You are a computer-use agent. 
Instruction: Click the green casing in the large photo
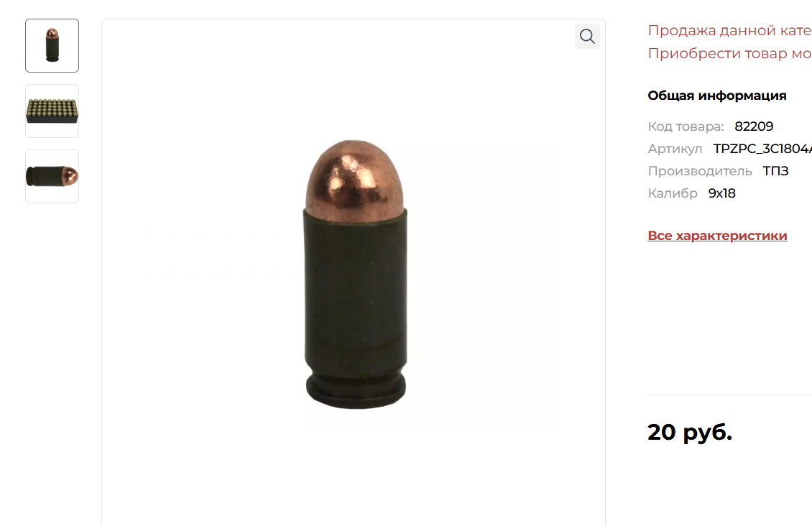[355, 290]
